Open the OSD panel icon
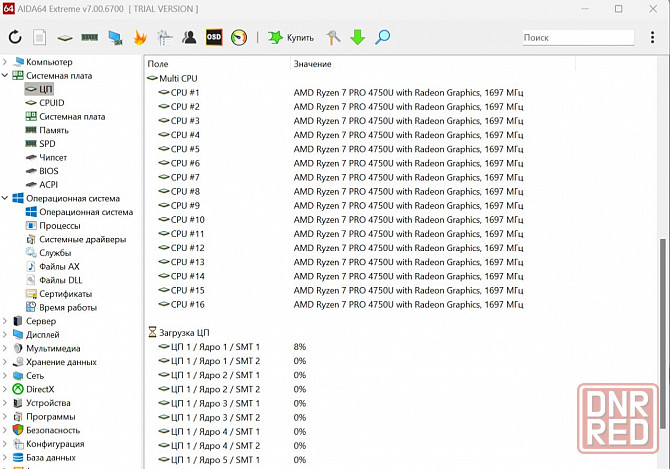670x469 pixels. pos(213,38)
